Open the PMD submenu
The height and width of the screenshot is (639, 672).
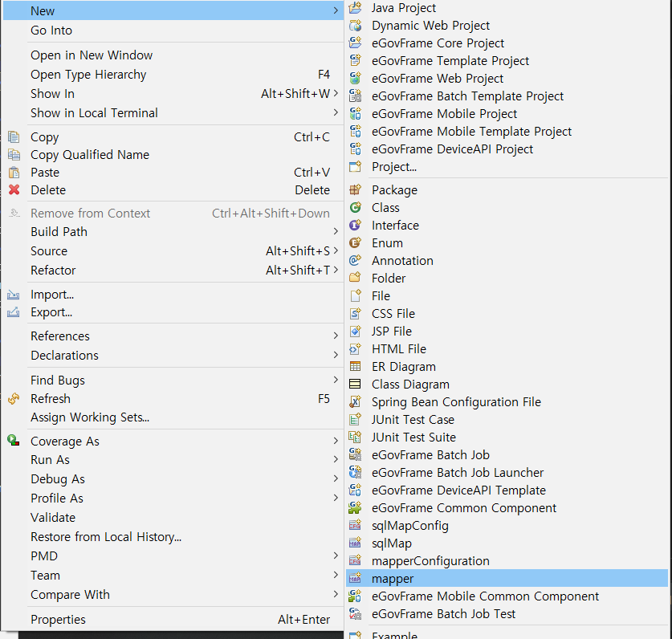coord(173,556)
